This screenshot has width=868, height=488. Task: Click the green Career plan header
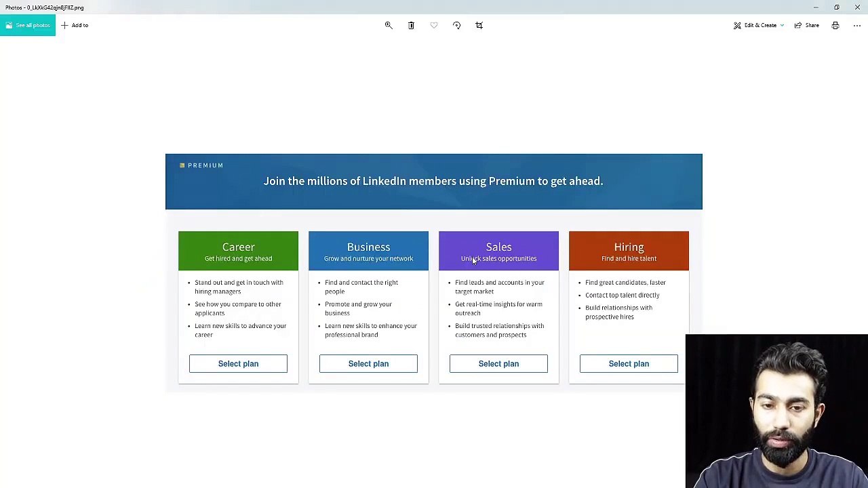point(238,251)
